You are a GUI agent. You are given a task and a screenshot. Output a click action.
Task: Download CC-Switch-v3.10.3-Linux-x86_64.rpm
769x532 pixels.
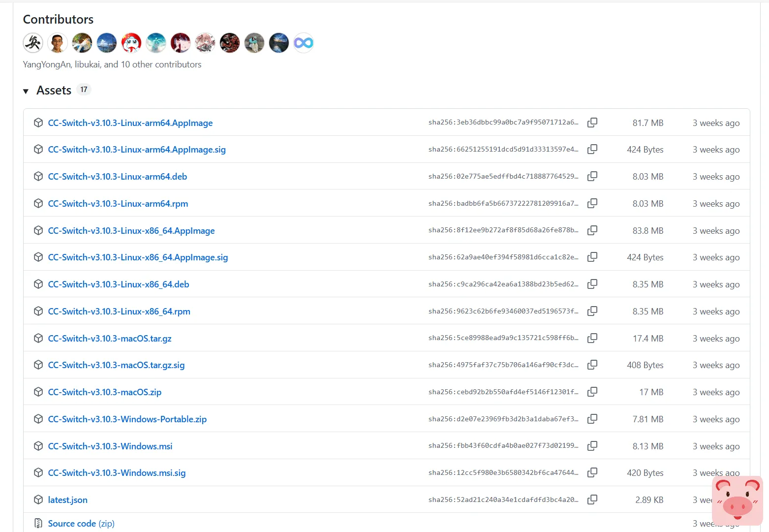click(x=119, y=312)
